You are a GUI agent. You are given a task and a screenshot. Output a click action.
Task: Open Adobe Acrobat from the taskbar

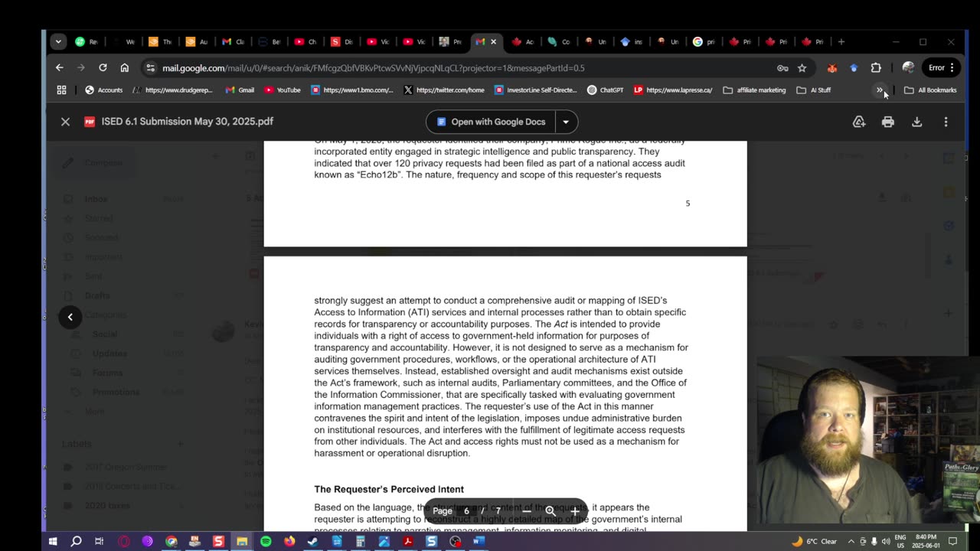tap(407, 541)
